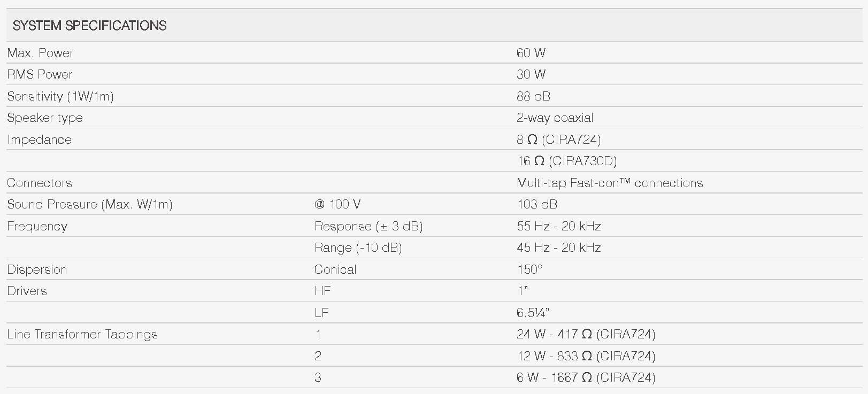Click the Line Transformer Tappings label
This screenshot has height=394, width=868.
click(82, 334)
